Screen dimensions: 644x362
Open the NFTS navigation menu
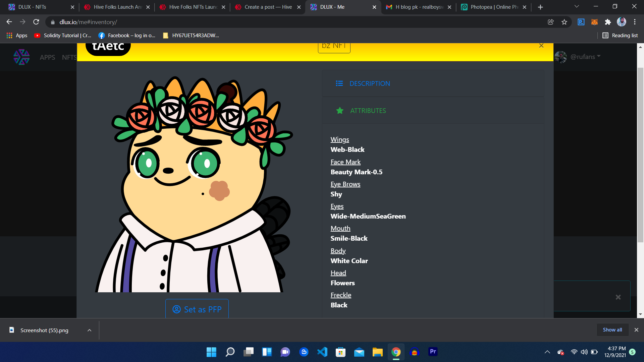click(69, 57)
